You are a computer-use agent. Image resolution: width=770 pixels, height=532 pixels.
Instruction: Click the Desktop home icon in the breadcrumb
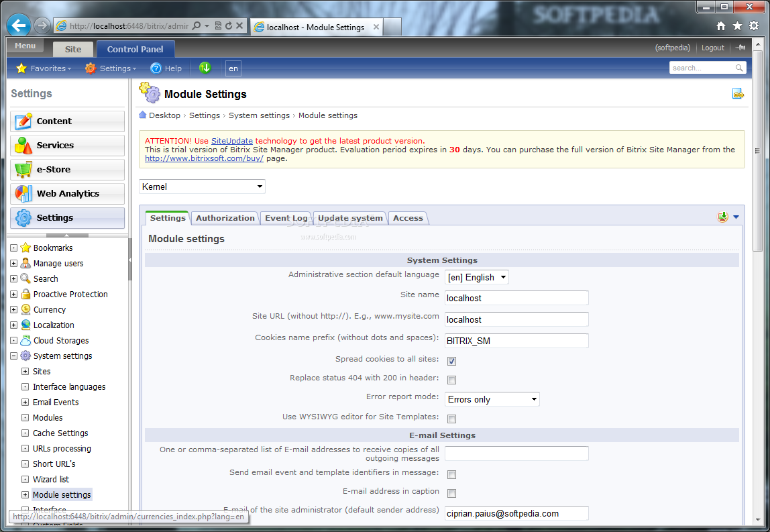click(x=142, y=115)
